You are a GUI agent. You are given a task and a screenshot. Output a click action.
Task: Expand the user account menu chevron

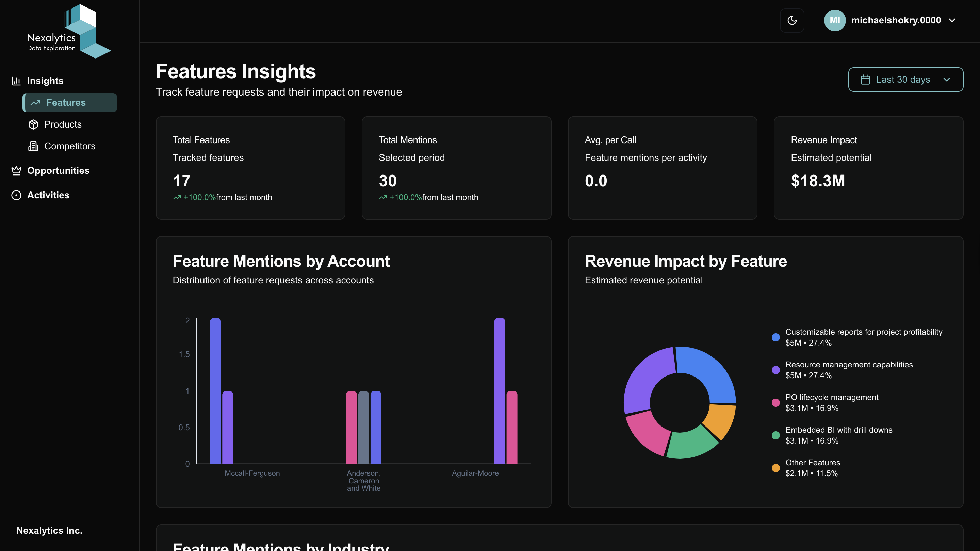[x=952, y=20]
